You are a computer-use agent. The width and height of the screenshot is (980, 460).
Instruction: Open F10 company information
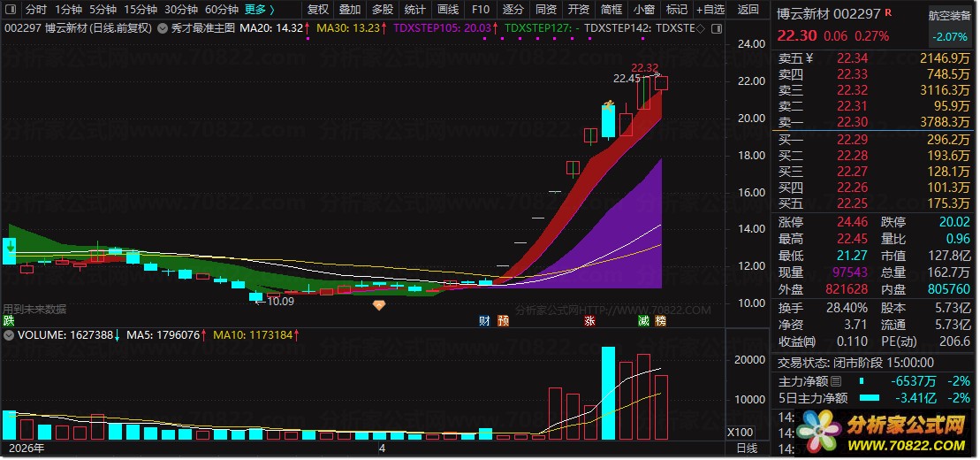(481, 10)
